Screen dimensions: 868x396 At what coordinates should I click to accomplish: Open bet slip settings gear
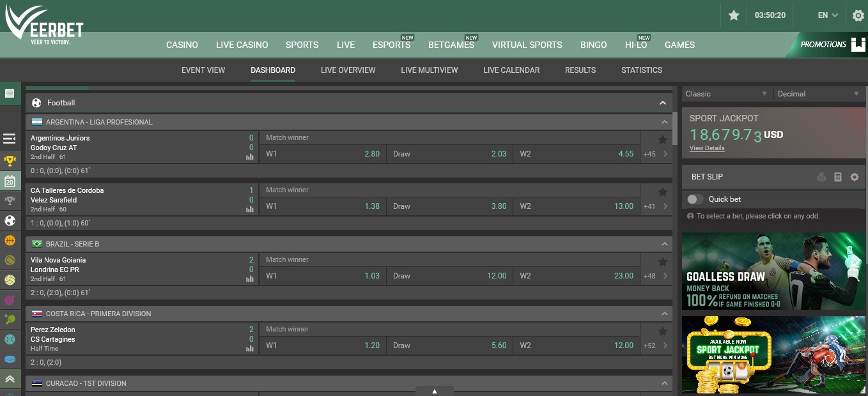[855, 177]
